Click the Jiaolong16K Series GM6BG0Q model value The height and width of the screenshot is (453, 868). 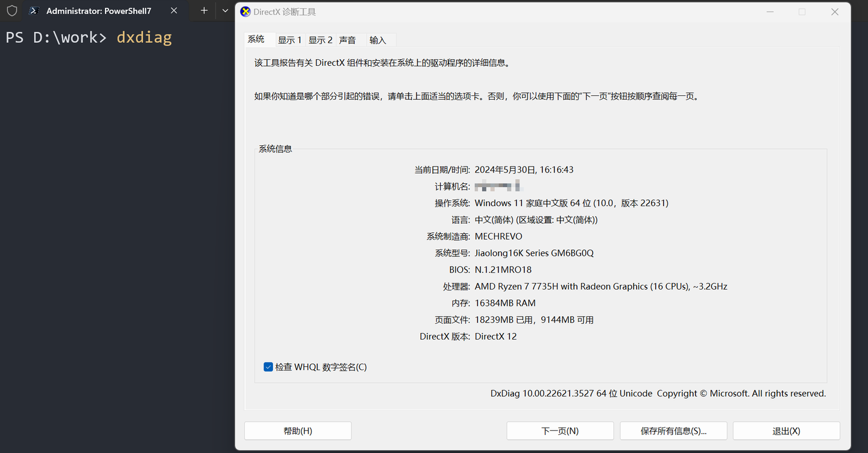point(534,253)
